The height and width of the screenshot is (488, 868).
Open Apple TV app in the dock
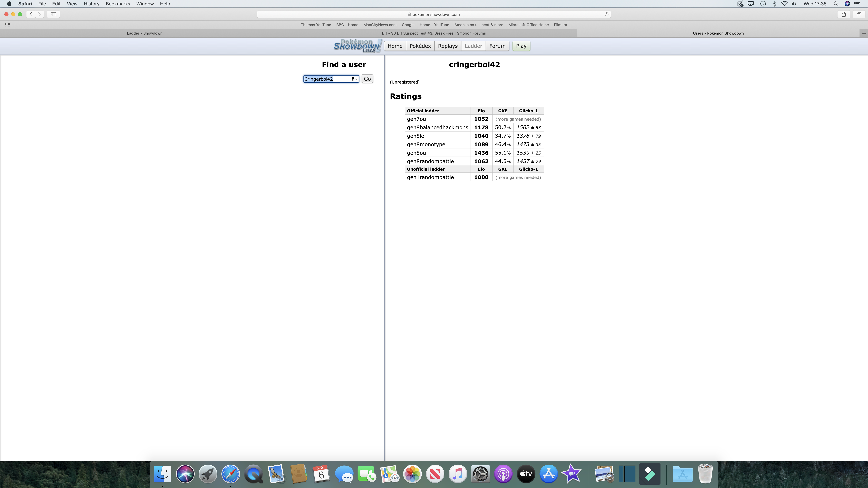[x=526, y=474]
